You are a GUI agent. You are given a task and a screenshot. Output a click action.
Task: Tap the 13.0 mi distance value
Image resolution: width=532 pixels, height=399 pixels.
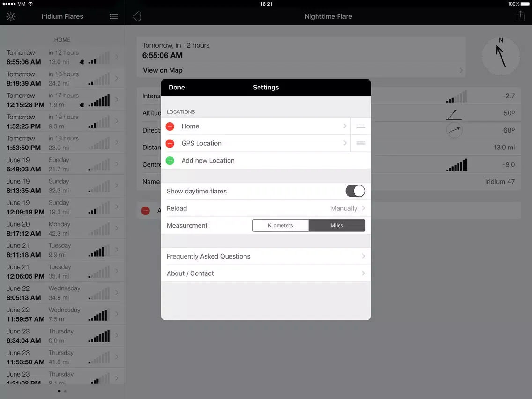point(504,147)
